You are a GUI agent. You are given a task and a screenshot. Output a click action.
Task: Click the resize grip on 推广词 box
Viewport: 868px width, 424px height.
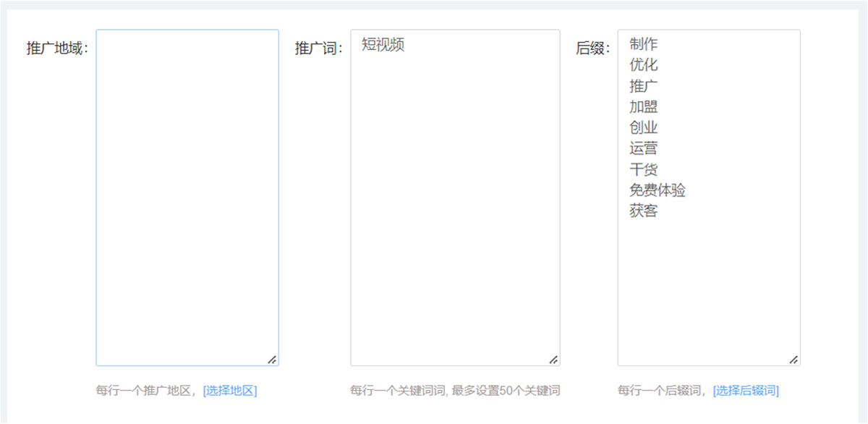[553, 359]
